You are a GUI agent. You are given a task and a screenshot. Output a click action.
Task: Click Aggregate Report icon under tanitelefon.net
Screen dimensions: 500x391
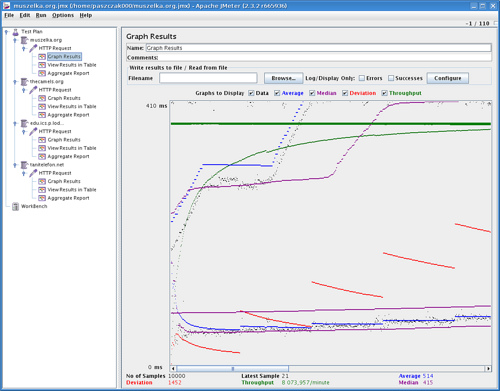click(42, 198)
